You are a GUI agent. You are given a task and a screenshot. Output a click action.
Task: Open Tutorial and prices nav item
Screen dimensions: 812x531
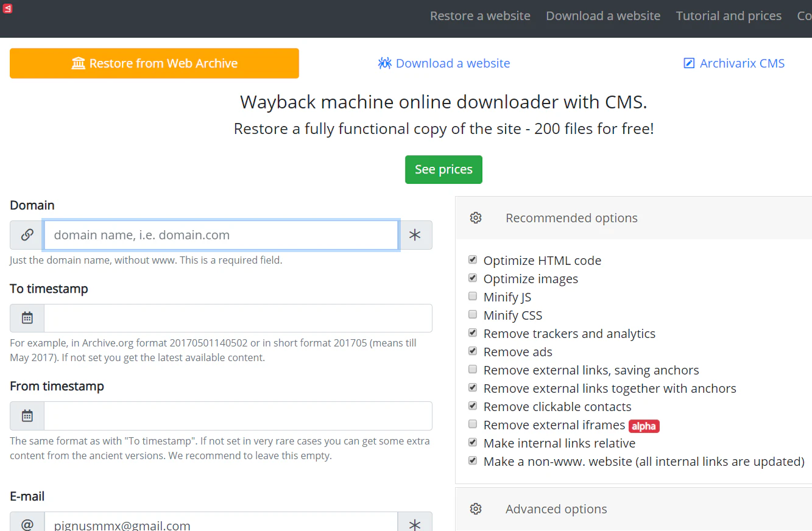(729, 16)
